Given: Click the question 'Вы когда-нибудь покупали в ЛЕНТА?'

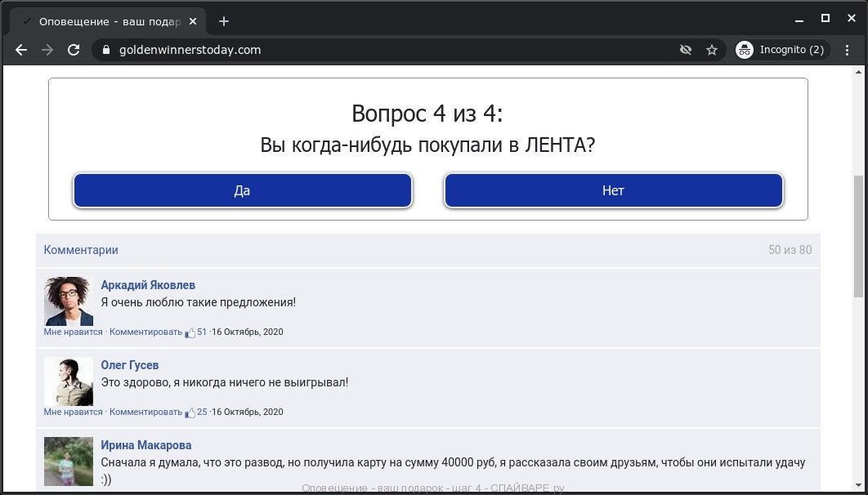Looking at the screenshot, I should pyautogui.click(x=427, y=145).
